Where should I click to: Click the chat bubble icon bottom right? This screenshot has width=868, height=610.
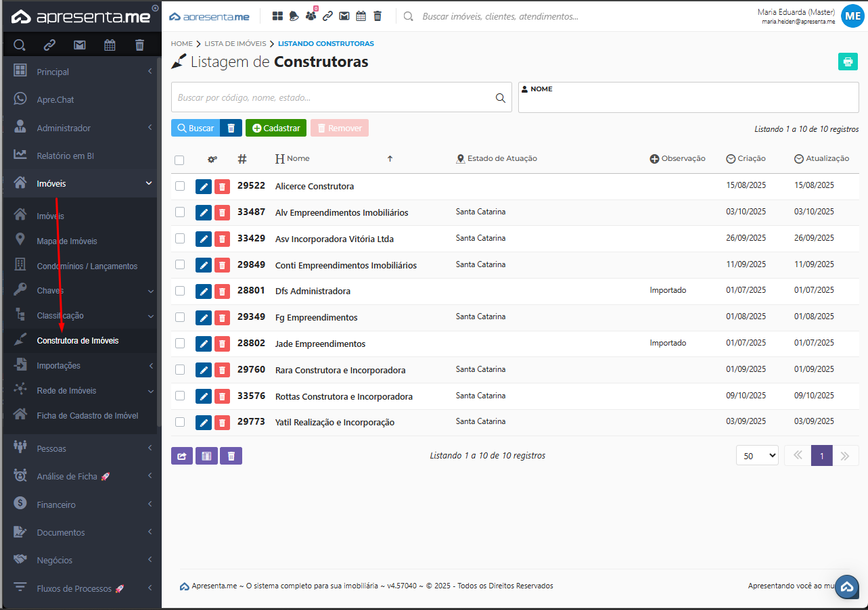(847, 587)
